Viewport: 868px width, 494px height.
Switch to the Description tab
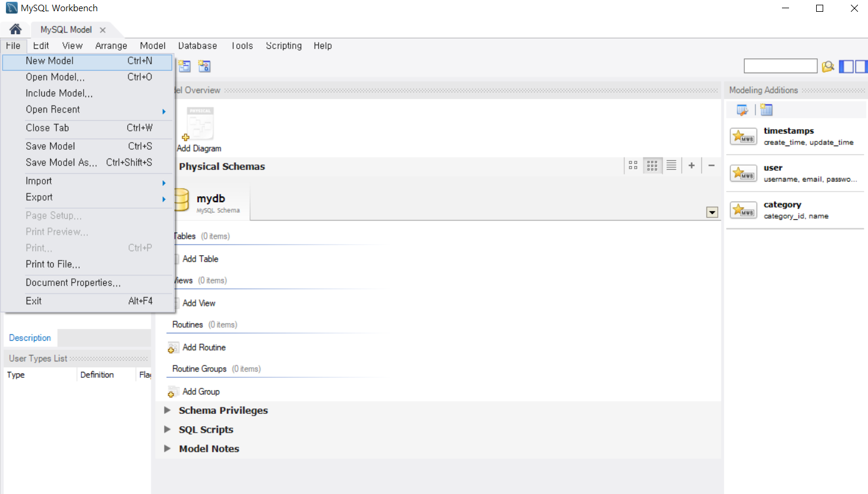coord(30,338)
